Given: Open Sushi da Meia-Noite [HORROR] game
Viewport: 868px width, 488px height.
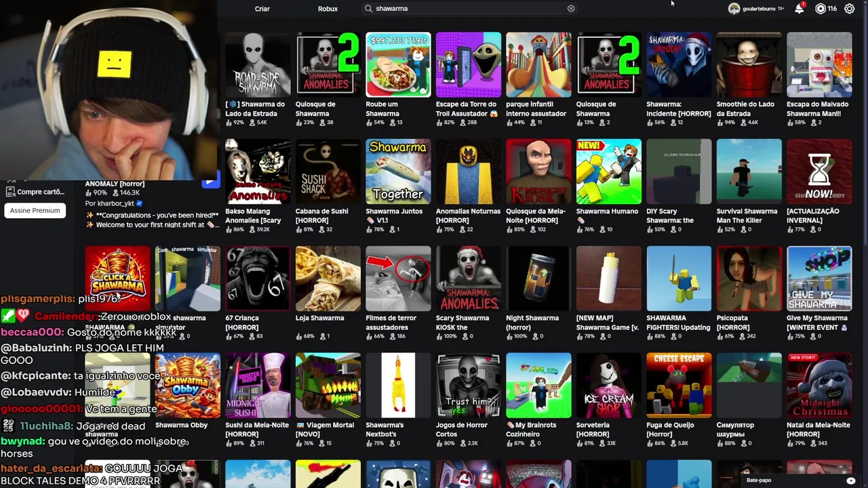Looking at the screenshot, I should point(258,386).
